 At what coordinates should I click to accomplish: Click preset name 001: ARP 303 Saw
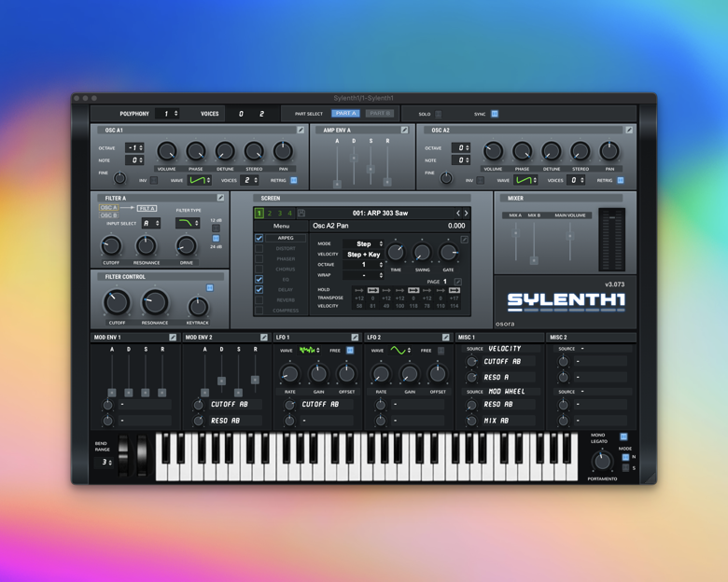pyautogui.click(x=380, y=213)
